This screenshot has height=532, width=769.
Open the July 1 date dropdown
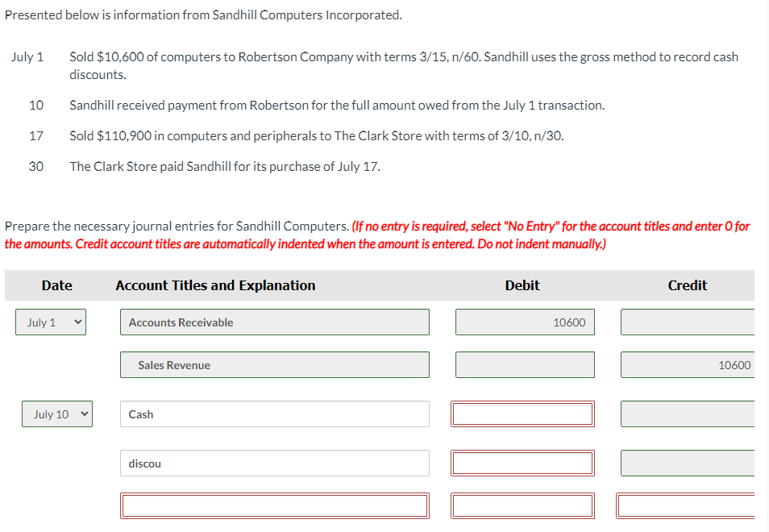[50, 322]
